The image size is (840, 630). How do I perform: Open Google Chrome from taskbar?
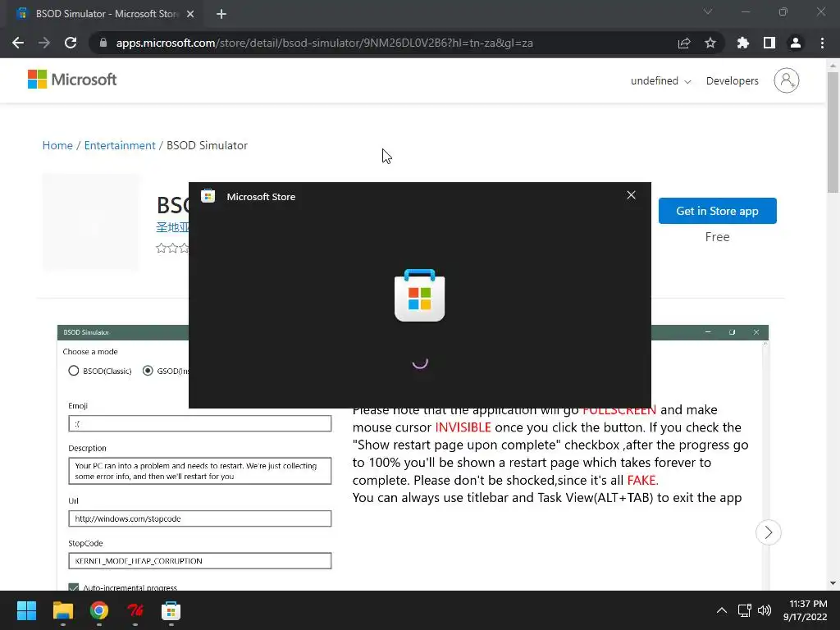(99, 610)
